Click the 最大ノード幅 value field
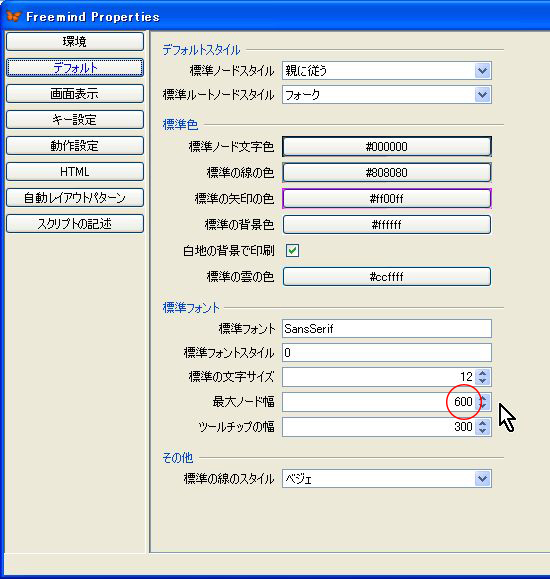 379,402
